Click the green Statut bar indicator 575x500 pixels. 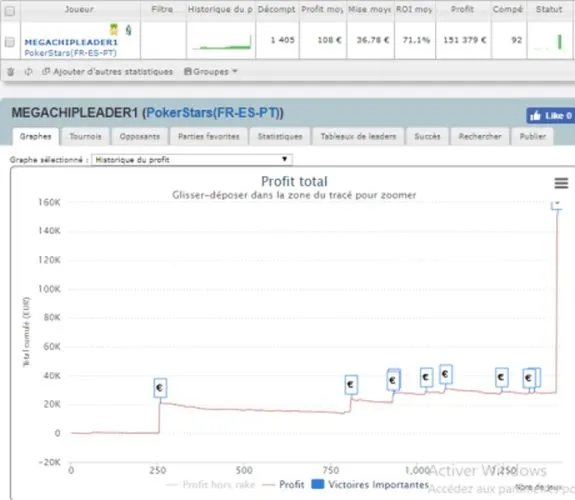pyautogui.click(x=560, y=41)
